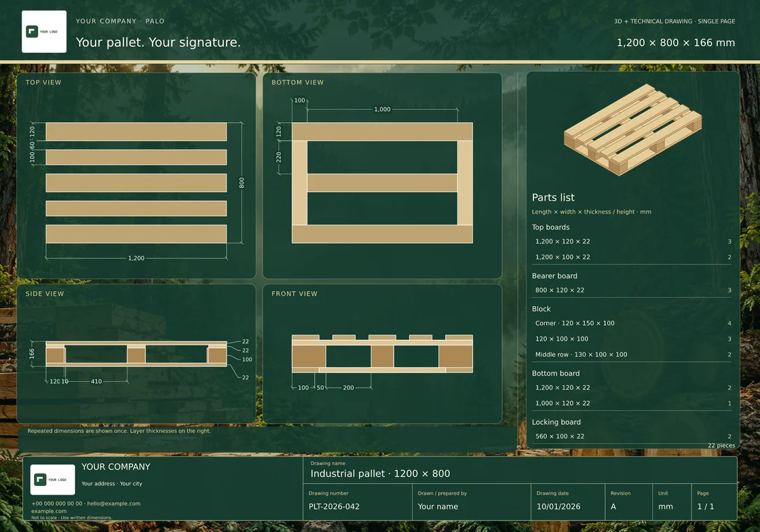This screenshot has width=760, height=532.
Task: Select the "1,000 × 120 × 22" parts row
Action: (633, 403)
